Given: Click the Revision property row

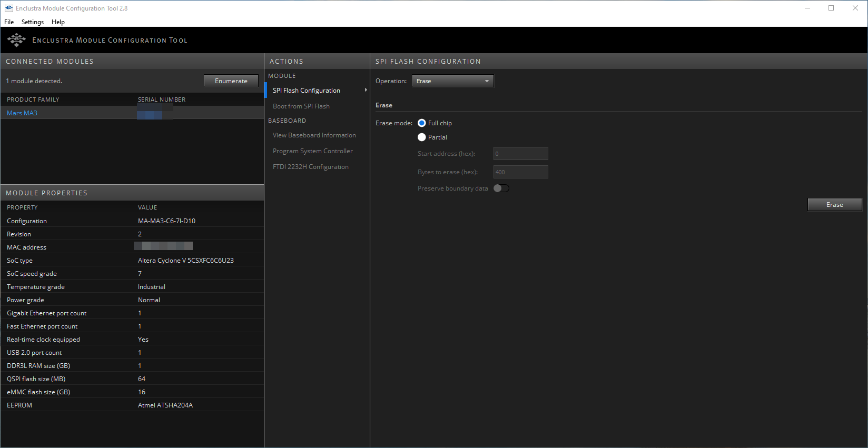Looking at the screenshot, I should pyautogui.click(x=132, y=234).
